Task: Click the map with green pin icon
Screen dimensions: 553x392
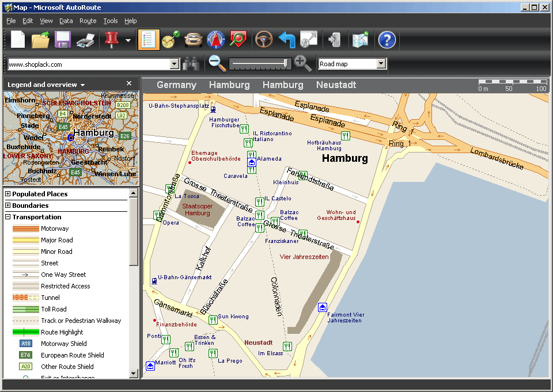Action: 360,40
